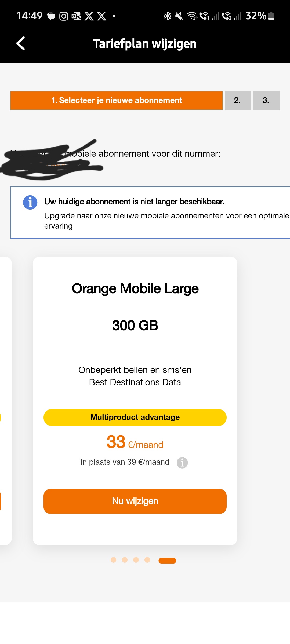Image resolution: width=290 pixels, height=644 pixels.
Task: Tap the Wi-Fi status icon
Action: pos(192,16)
